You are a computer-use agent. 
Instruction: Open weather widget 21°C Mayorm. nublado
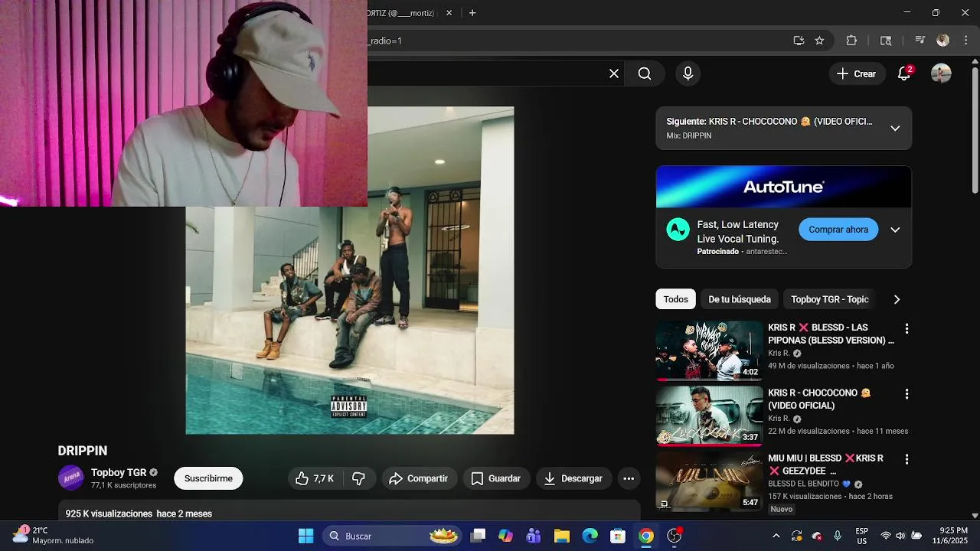tap(54, 536)
